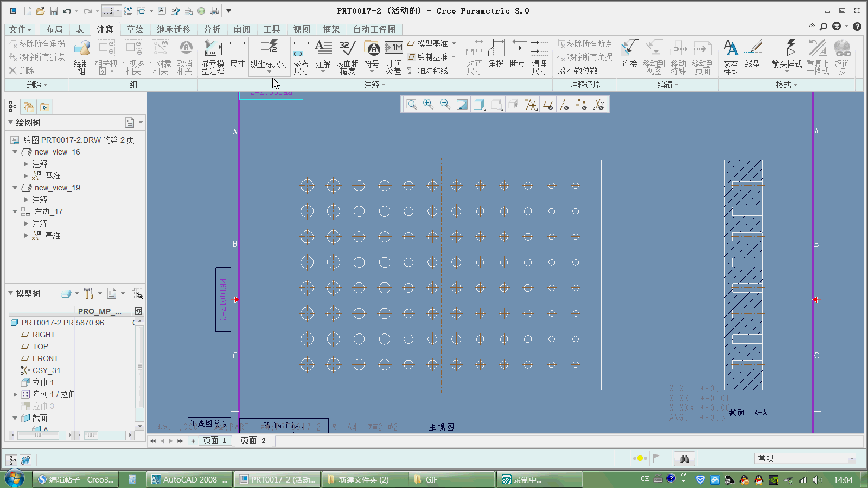Toggle datum plane display in graphics toolbar

548,105
